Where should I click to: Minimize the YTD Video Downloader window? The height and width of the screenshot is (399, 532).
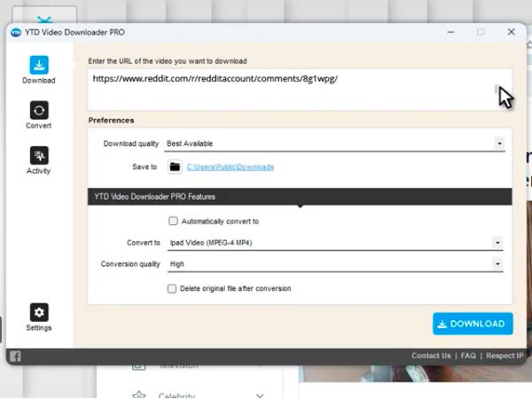tap(450, 32)
